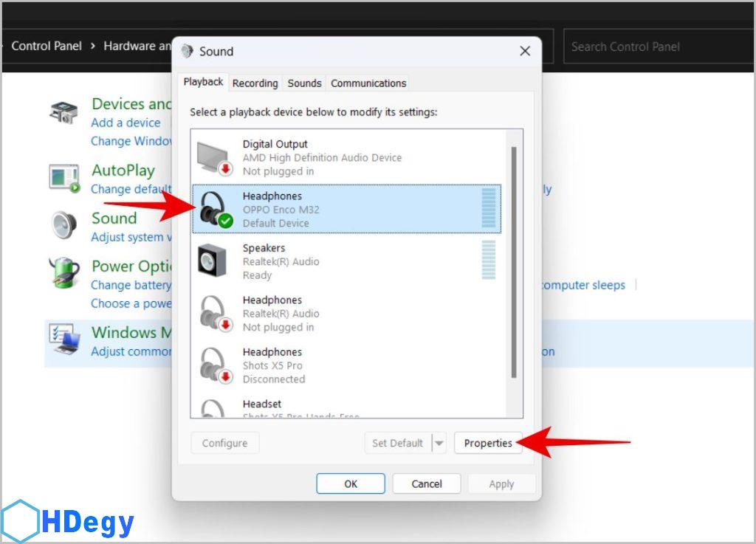Click the OPPO Enco M32 headphones icon
Screen dimensions: 756x544
click(215, 210)
